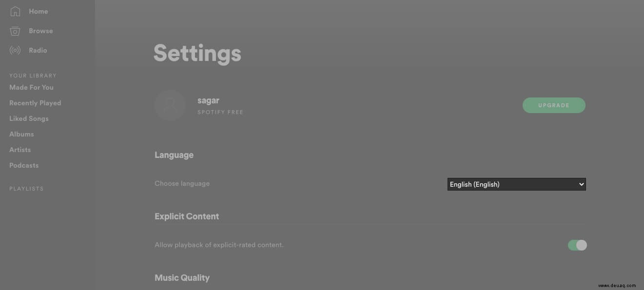The image size is (644, 290).
Task: Open the Choose language dropdown
Action: (516, 184)
